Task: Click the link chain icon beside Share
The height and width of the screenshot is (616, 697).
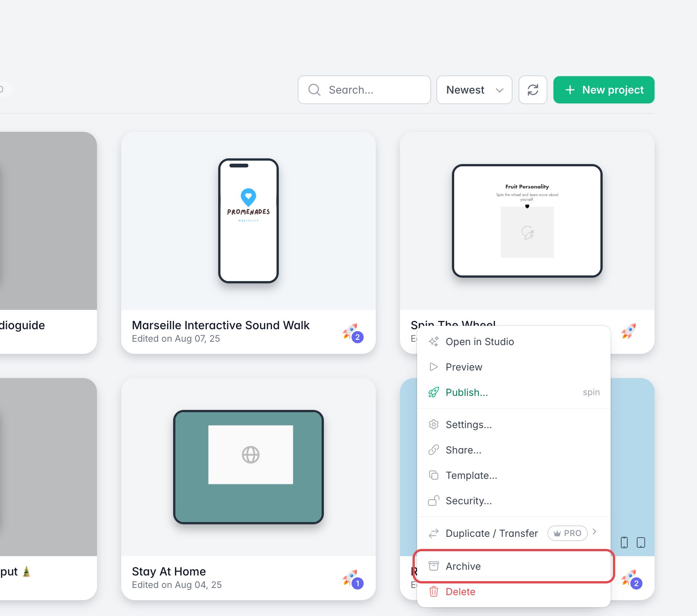Action: (x=434, y=450)
